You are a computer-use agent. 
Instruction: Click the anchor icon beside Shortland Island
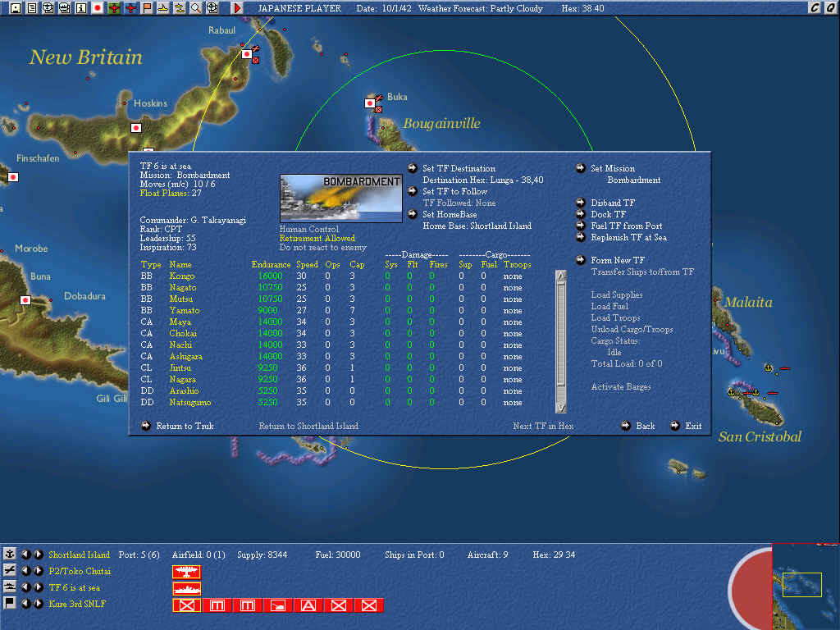click(x=10, y=555)
